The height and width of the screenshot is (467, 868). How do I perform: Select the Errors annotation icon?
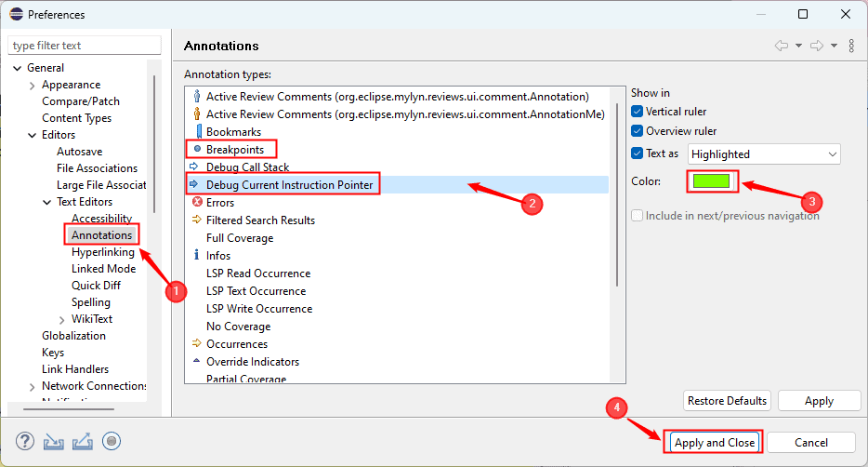click(x=196, y=202)
